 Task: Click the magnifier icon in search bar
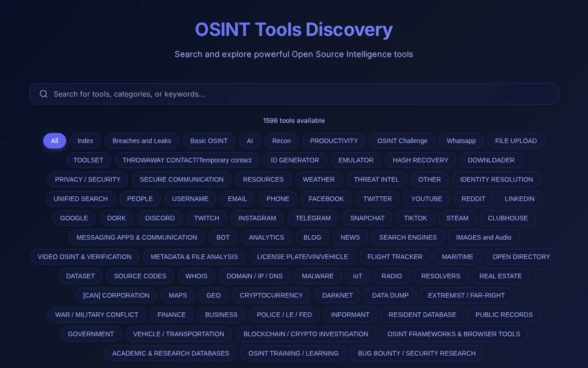pyautogui.click(x=44, y=94)
